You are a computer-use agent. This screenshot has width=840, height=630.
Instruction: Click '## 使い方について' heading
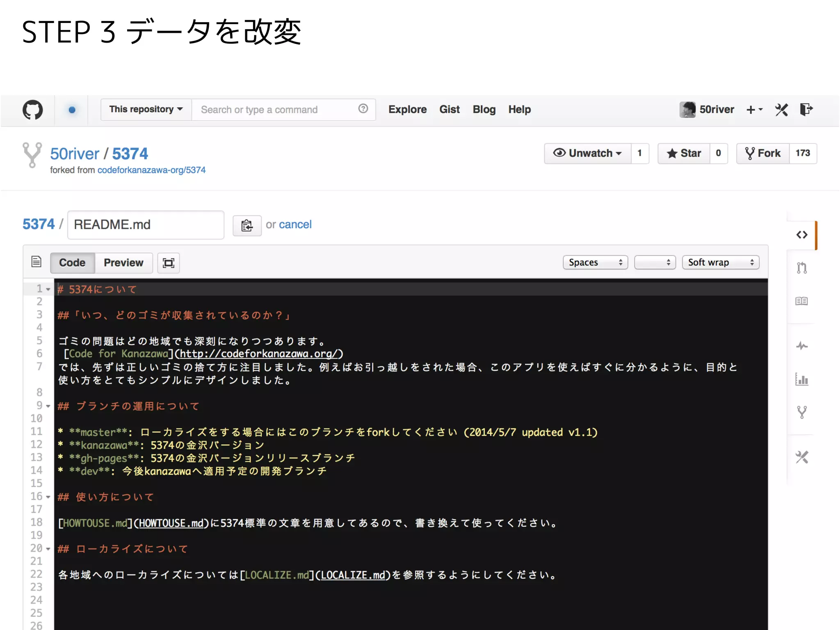(x=106, y=497)
